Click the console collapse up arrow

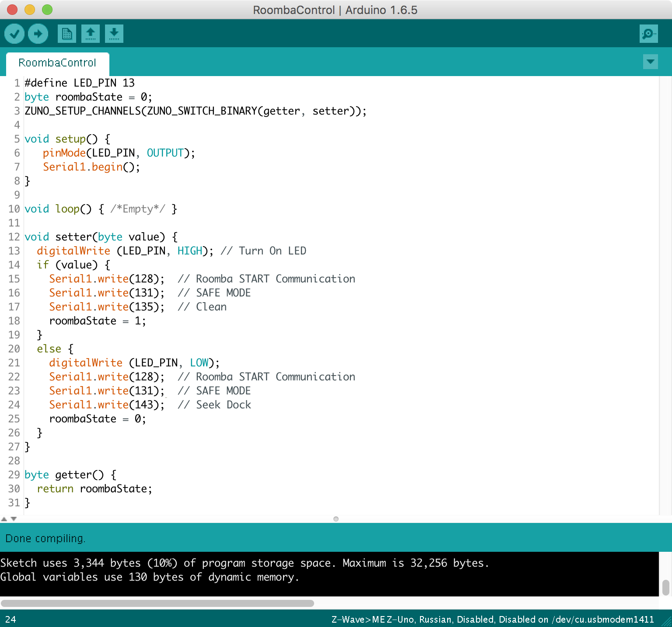pos(4,519)
